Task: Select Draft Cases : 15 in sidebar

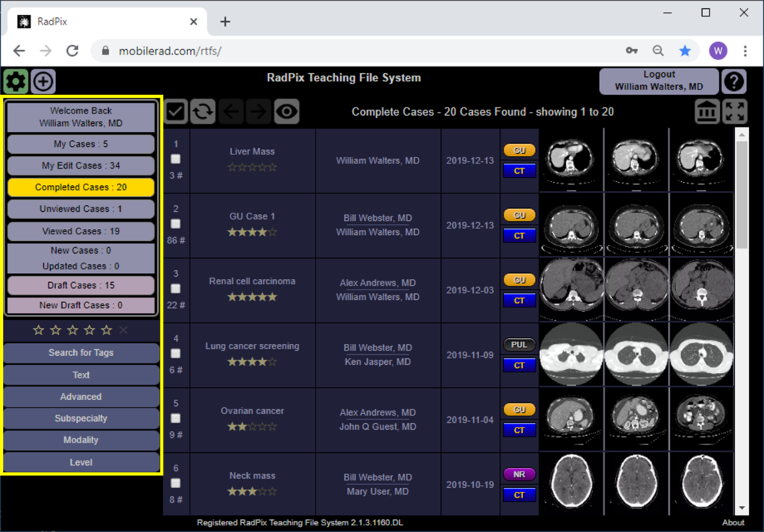Action: [81, 286]
